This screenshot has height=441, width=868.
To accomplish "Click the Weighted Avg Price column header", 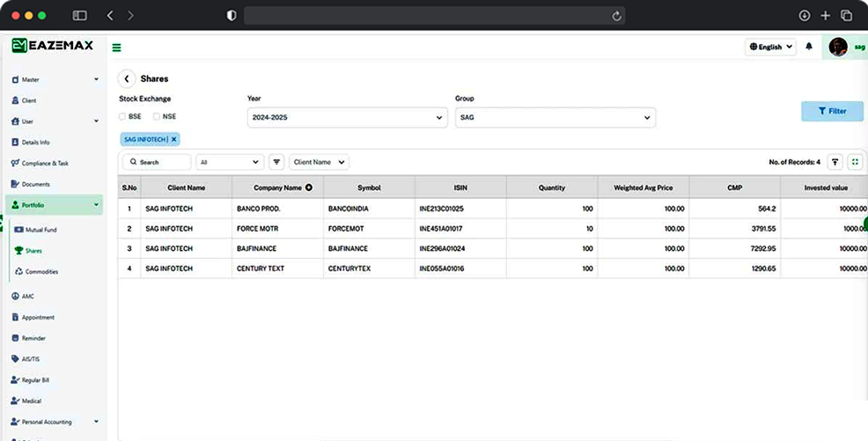I will [x=644, y=187].
